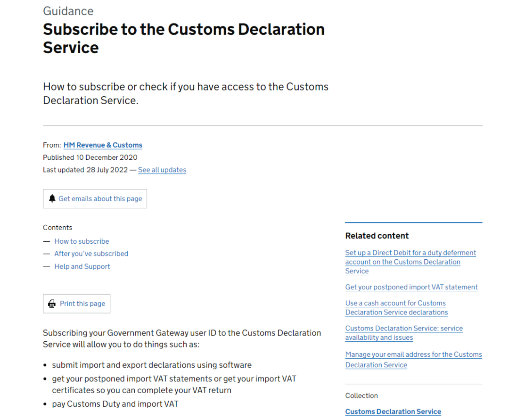Click the Contents heading

coord(57,227)
